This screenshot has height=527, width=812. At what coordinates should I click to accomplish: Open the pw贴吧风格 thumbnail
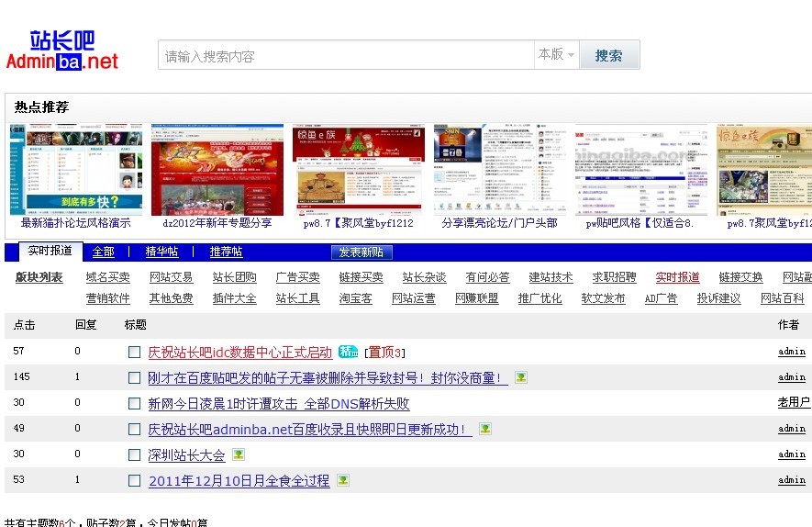(x=641, y=170)
